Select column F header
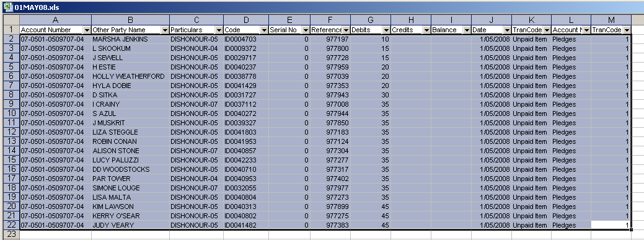Viewport: 644px width, 240px height. tap(330, 20)
